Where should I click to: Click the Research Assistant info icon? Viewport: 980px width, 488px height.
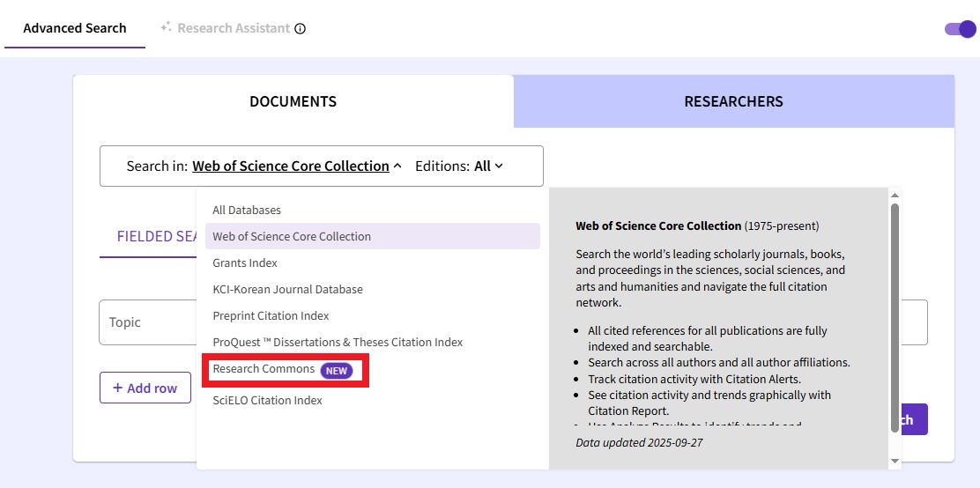point(300,28)
